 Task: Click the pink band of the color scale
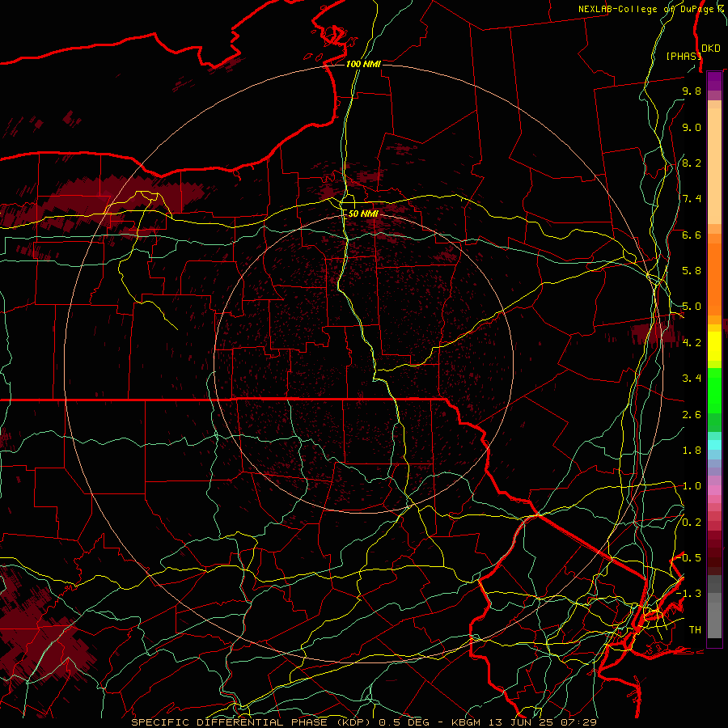coord(714,490)
